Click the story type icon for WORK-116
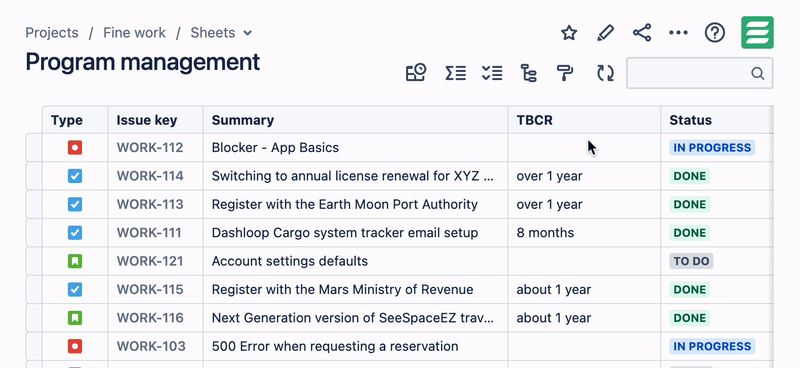Viewport: 800px width, 368px height. pyautogui.click(x=75, y=318)
